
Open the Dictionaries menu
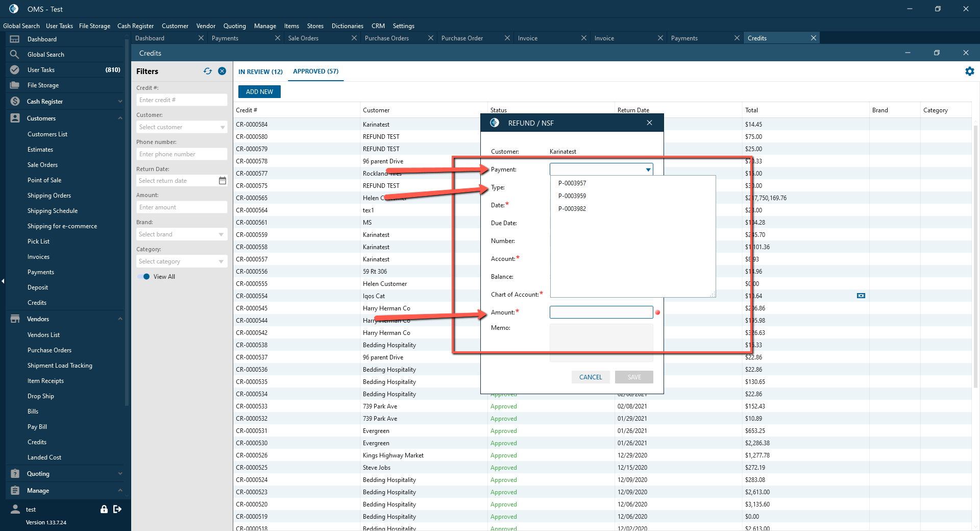pos(348,26)
